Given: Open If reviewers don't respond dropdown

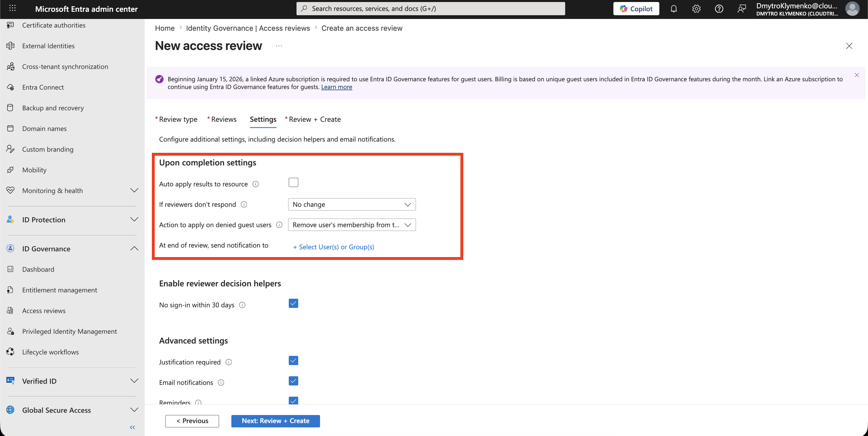Looking at the screenshot, I should pos(352,204).
